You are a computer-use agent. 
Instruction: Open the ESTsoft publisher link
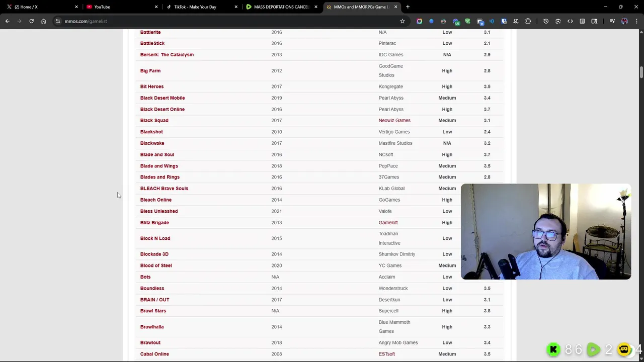pos(387,354)
